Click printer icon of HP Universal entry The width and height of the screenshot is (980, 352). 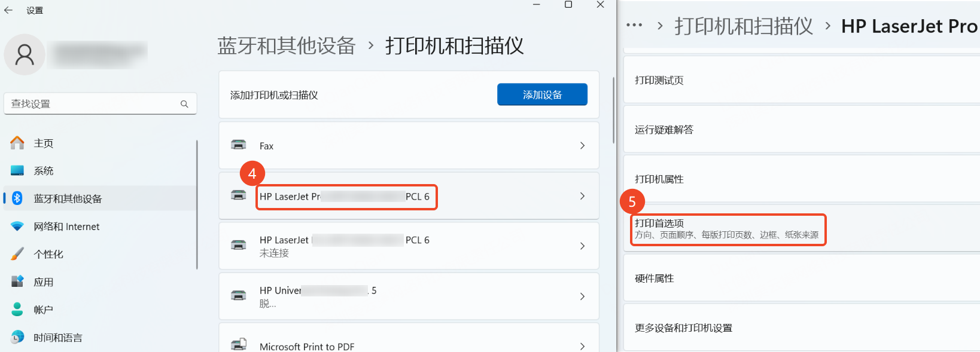click(239, 296)
